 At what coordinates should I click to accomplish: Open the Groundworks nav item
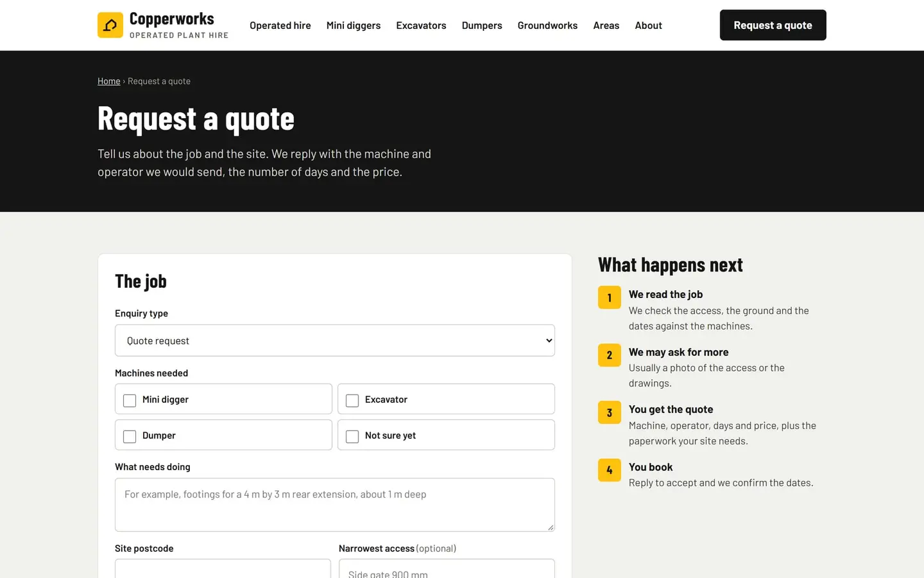coord(547,25)
